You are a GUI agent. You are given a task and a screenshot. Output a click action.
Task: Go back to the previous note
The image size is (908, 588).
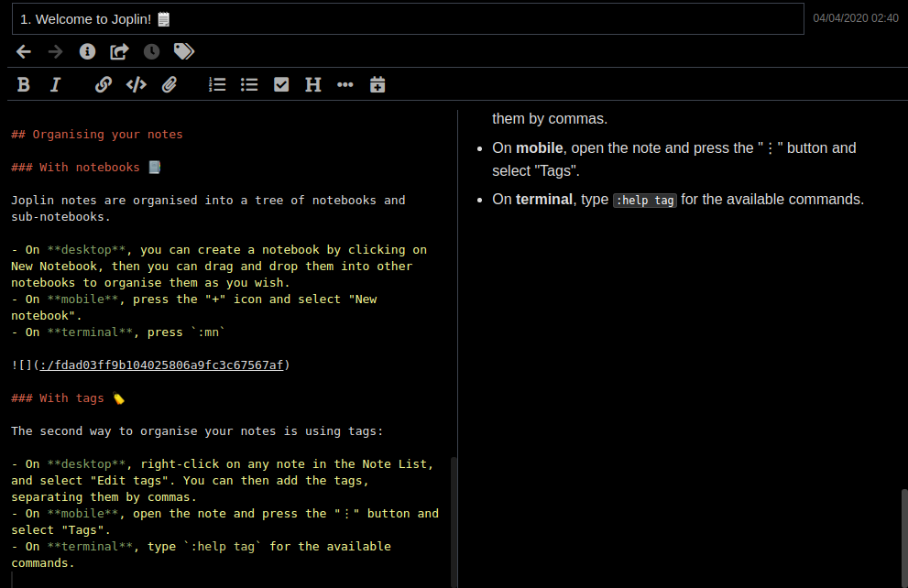click(x=24, y=52)
